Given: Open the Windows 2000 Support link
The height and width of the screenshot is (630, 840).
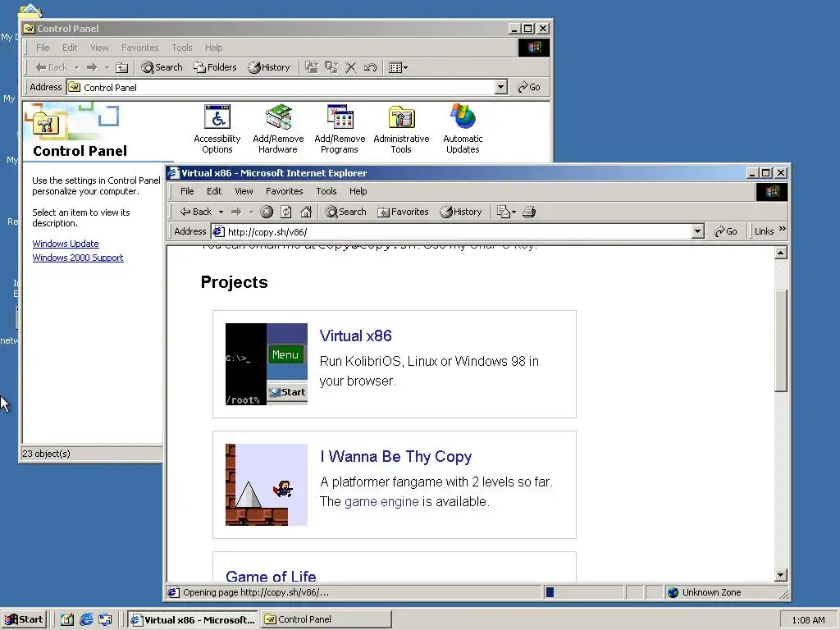Looking at the screenshot, I should (x=78, y=258).
